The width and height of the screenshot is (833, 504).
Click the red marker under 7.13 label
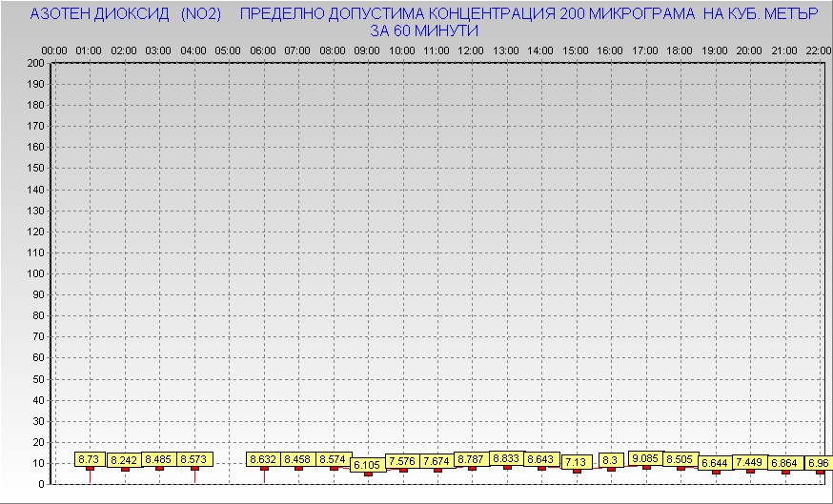(x=577, y=472)
